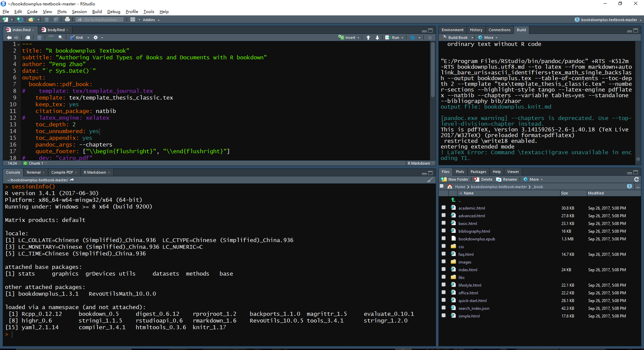This screenshot has width=644, height=350.
Task: Navigate to Home via the breadcrumb link
Action: 460,186
